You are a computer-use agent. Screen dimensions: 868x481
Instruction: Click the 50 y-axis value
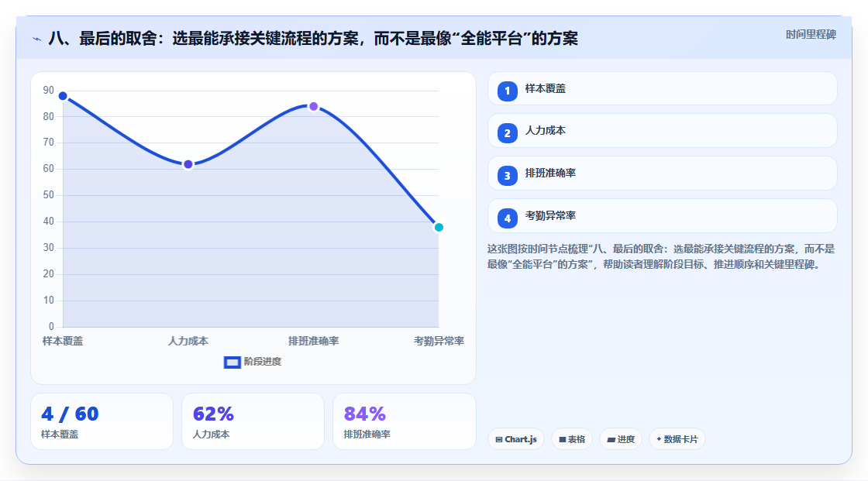pos(48,195)
